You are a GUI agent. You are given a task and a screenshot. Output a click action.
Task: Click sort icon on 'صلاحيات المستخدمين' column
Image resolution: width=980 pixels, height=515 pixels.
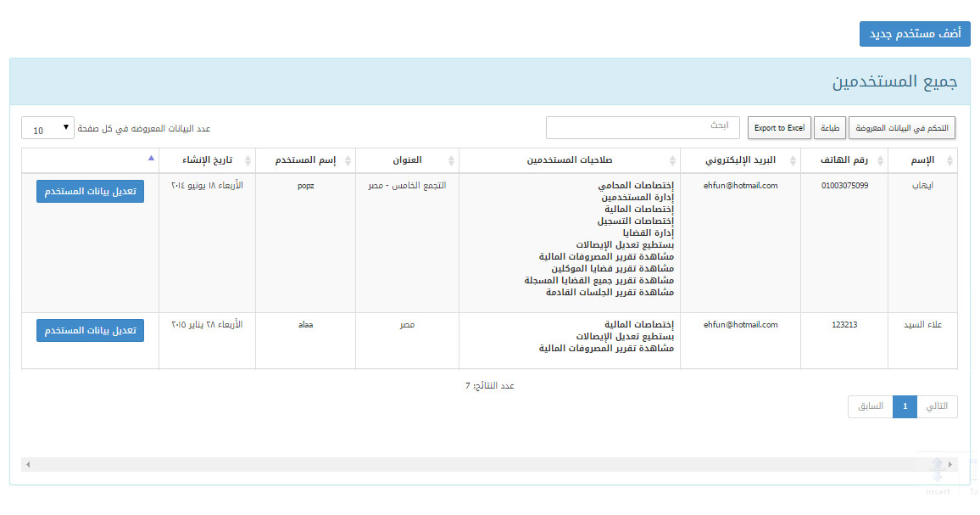click(672, 160)
